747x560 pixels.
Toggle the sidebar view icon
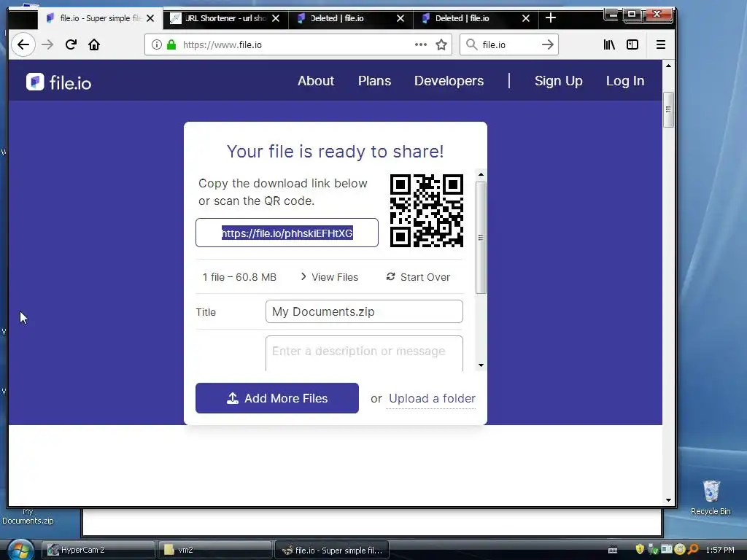point(632,44)
